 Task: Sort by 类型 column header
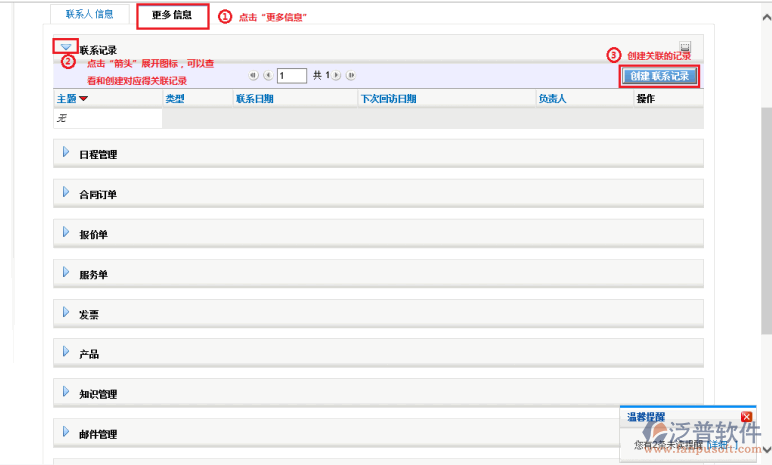[x=175, y=99]
